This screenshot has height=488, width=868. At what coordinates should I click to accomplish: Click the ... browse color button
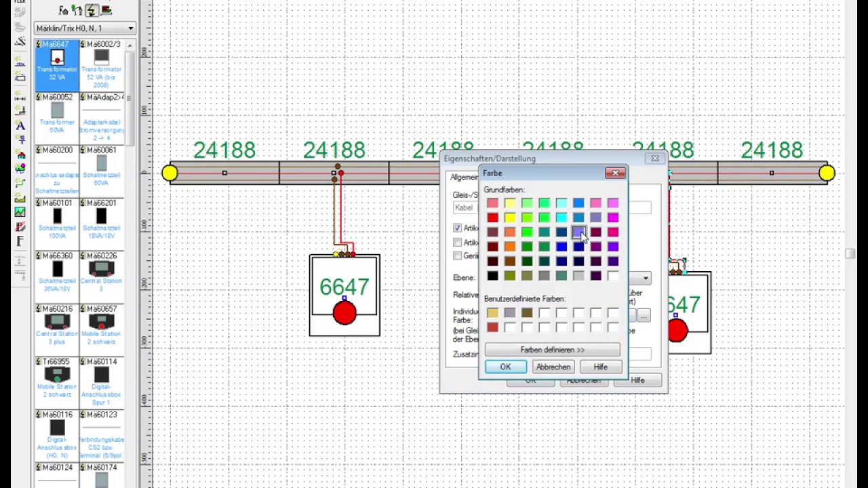click(644, 315)
